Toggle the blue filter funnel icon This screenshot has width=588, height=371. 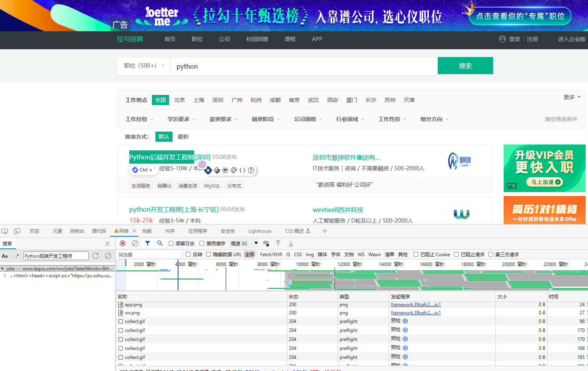coord(148,243)
